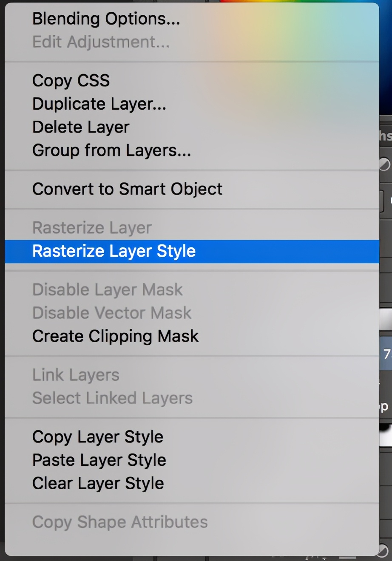Click Disable Vector Mask entry
The width and height of the screenshot is (392, 561).
[112, 313]
